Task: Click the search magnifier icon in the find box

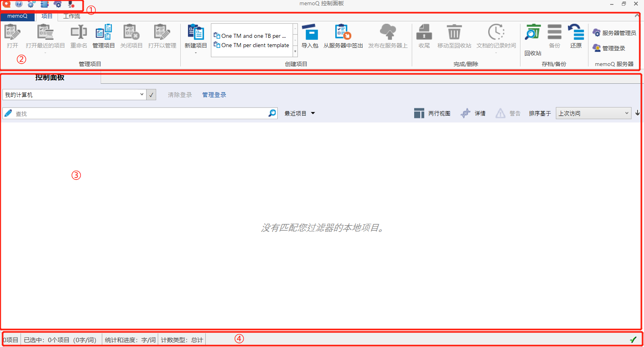Action: coord(272,114)
